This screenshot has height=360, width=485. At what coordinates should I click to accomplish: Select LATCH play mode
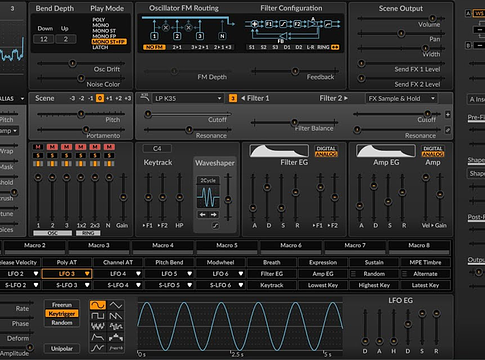100,47
